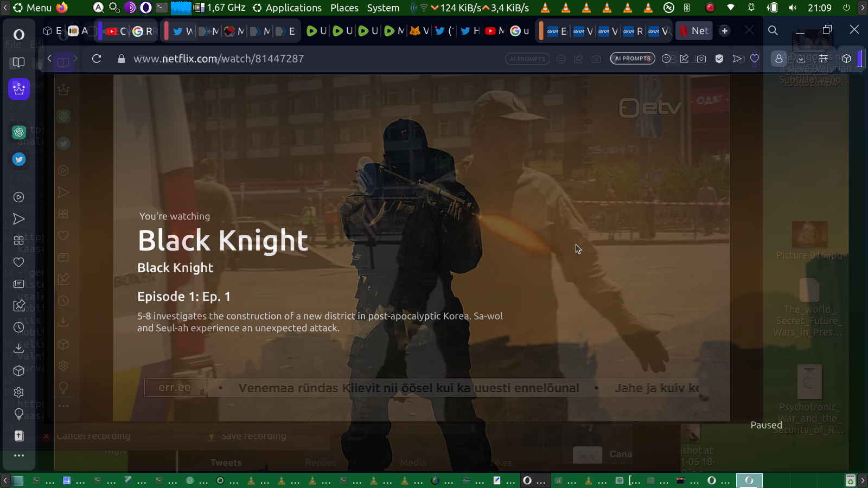Open notifications bell in system tray
Viewport: 868px width, 488px height.
tap(751, 8)
